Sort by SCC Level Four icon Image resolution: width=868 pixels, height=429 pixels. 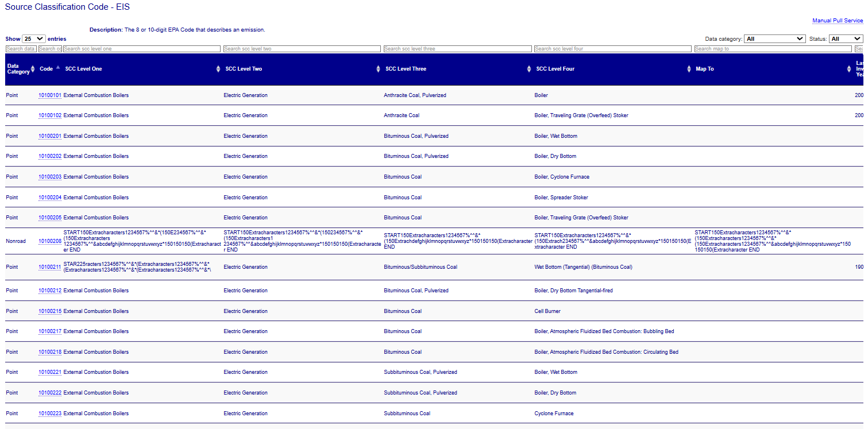point(689,69)
